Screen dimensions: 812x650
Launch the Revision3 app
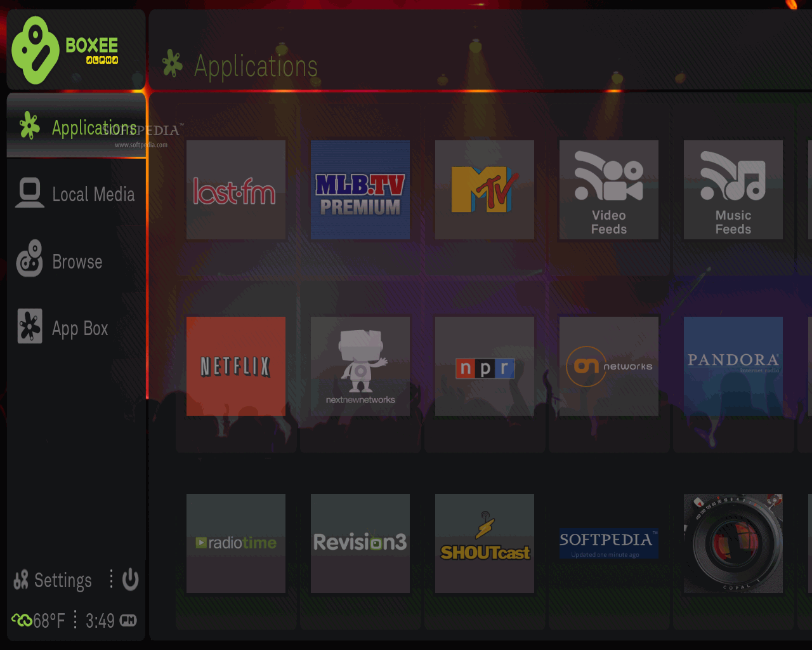point(360,543)
